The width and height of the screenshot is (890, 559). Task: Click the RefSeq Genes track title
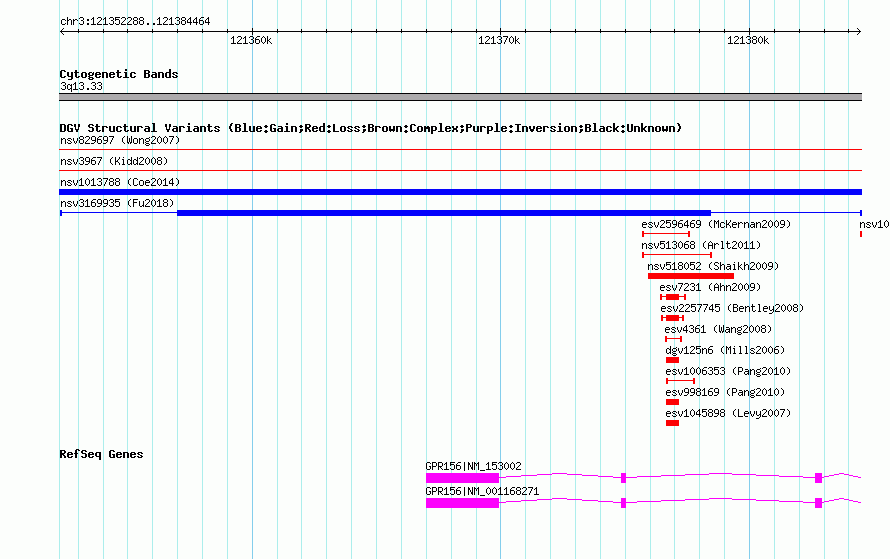[x=101, y=454]
